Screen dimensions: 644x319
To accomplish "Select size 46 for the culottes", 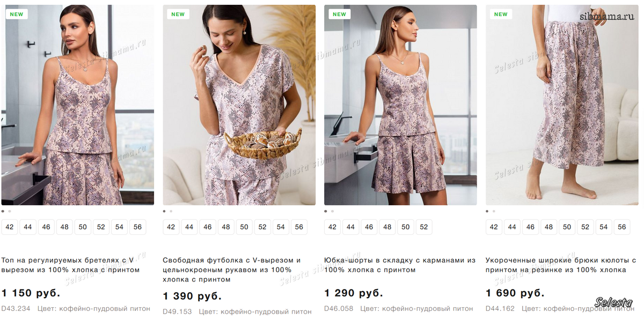I will click(530, 227).
